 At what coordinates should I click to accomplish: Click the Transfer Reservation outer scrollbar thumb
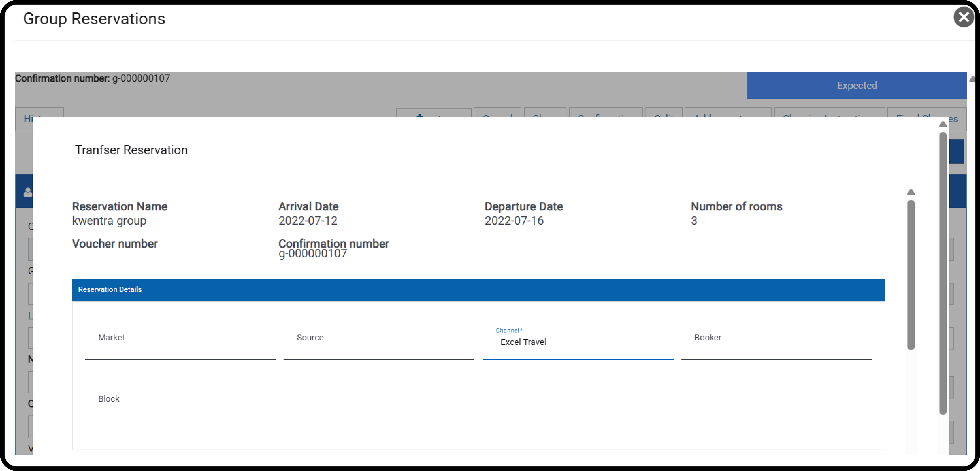coord(943,273)
